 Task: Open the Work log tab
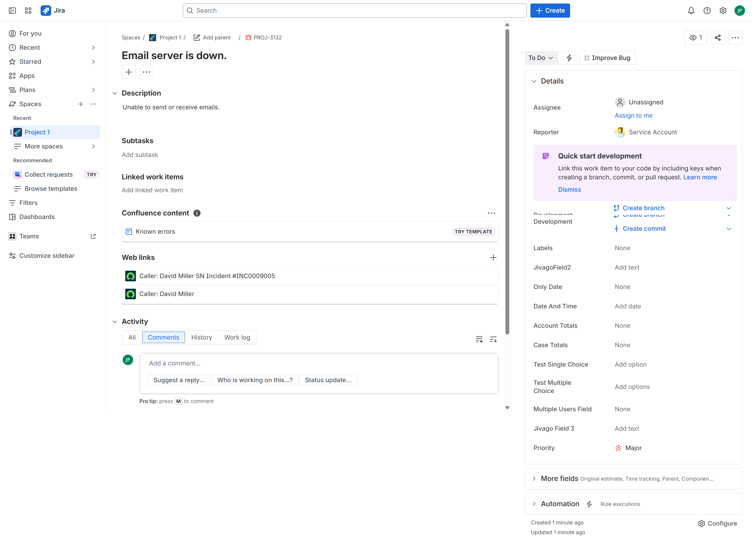coord(237,337)
